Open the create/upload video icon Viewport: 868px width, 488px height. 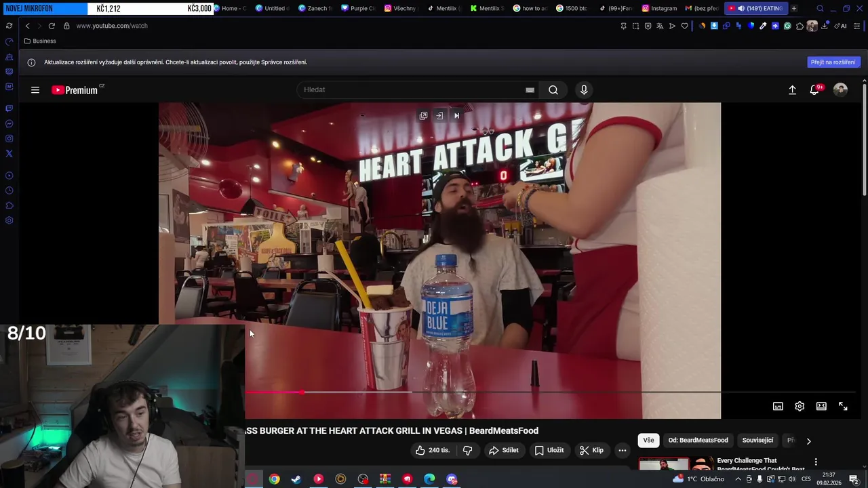(792, 90)
